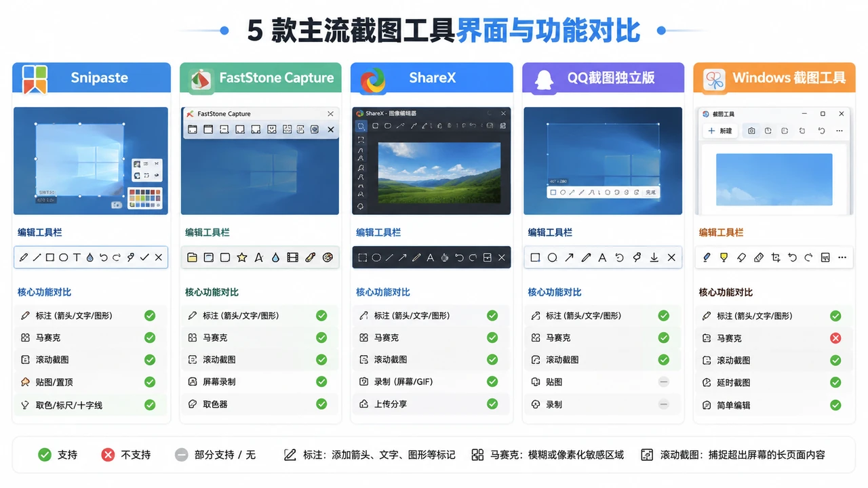This screenshot has width=868, height=488.
Task: Click the ShareX header tab
Action: (431, 77)
